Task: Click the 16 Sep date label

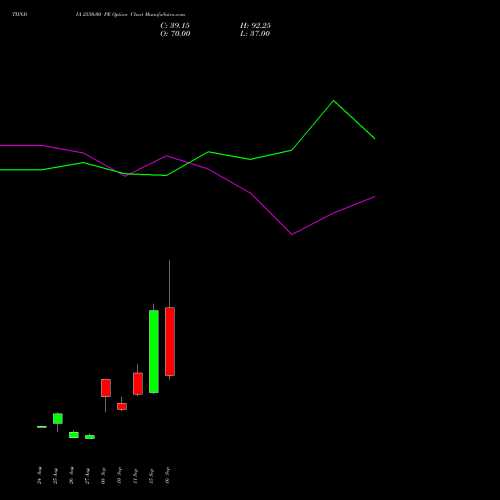Action: click(167, 475)
